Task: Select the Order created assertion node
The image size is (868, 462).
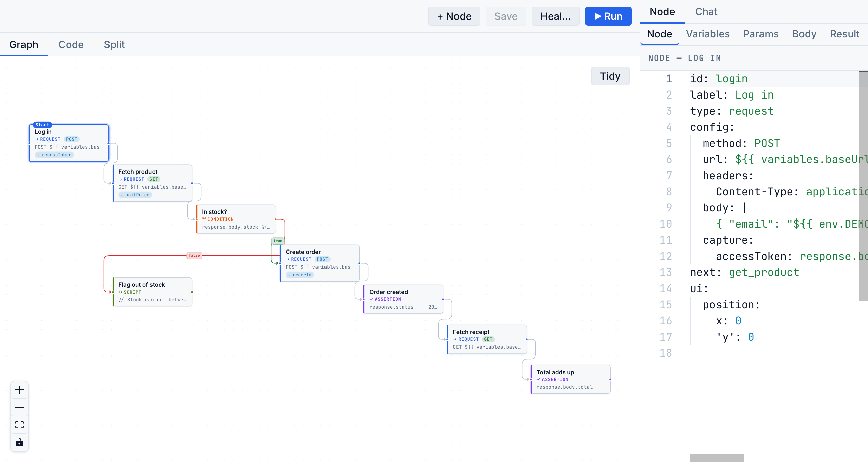Action: tap(403, 299)
